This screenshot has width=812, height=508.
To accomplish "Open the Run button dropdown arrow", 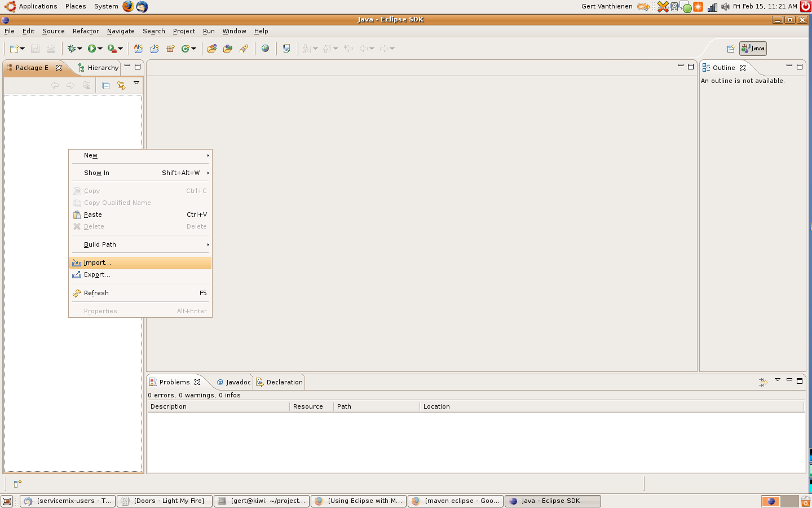I will 100,49.
